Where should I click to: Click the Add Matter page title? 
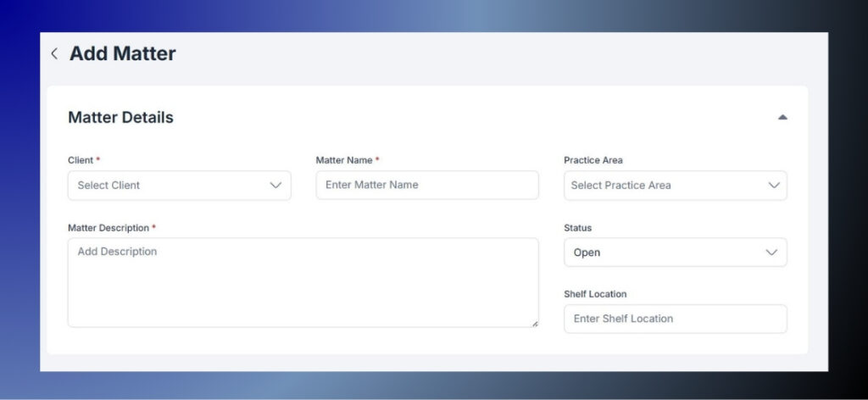click(x=123, y=53)
